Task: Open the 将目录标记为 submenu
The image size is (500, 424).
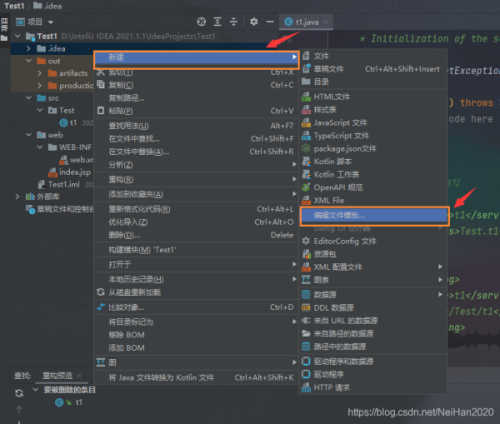Action: coord(196,322)
